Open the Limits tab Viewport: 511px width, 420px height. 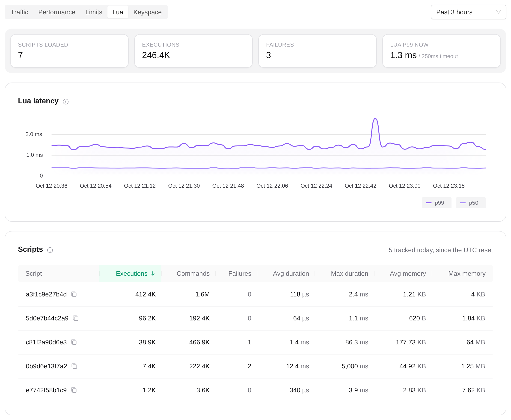tap(94, 12)
